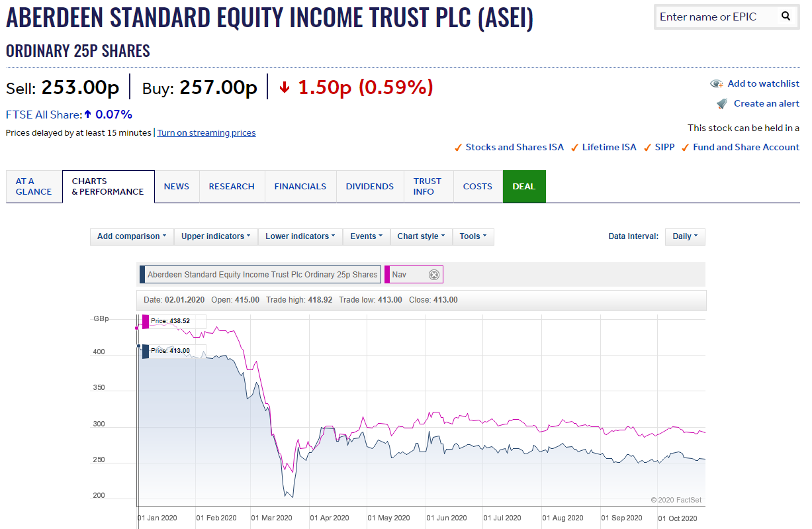Click the watchlist eye icon

pyautogui.click(x=717, y=83)
